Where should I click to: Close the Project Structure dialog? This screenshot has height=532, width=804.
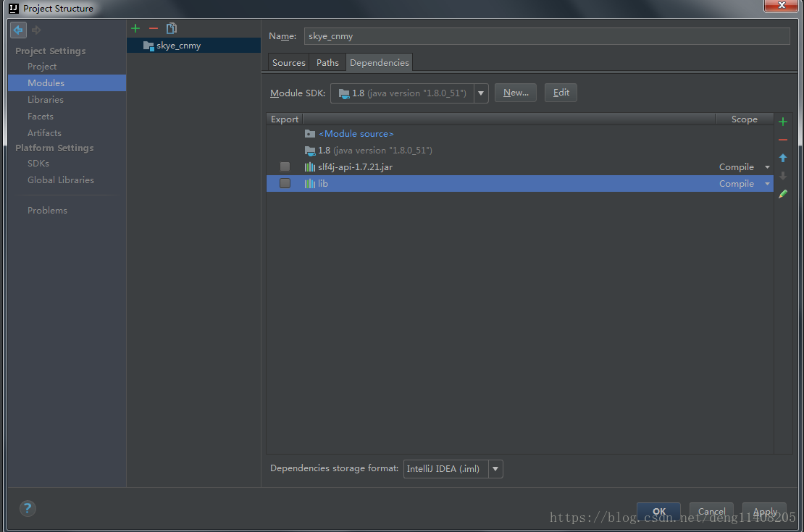tap(782, 5)
